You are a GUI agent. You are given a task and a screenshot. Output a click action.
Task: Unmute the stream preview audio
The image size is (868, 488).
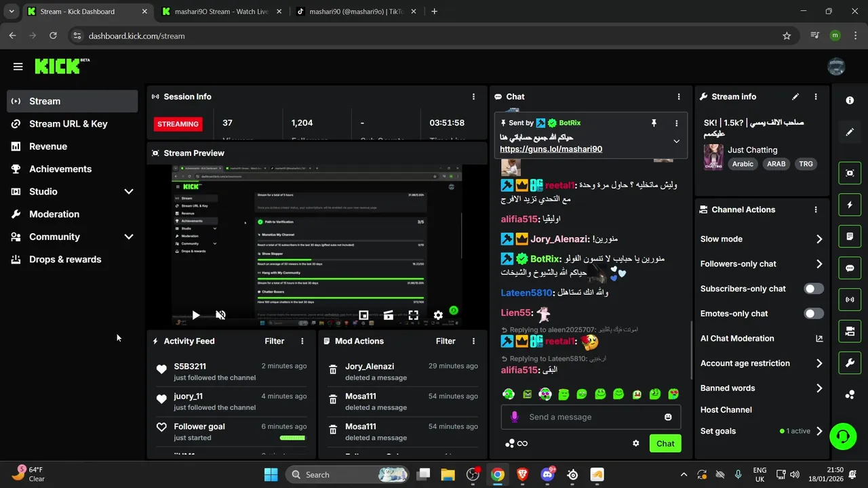coord(220,315)
